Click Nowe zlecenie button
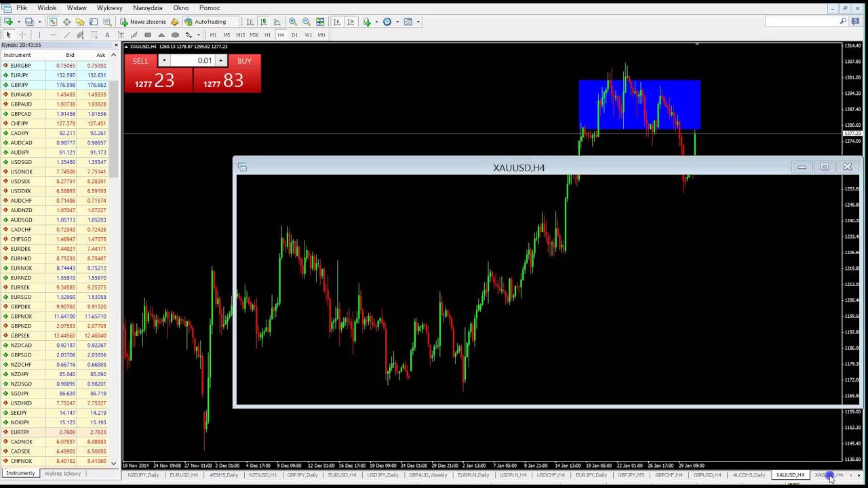The height and width of the screenshot is (488, 868). tap(143, 22)
